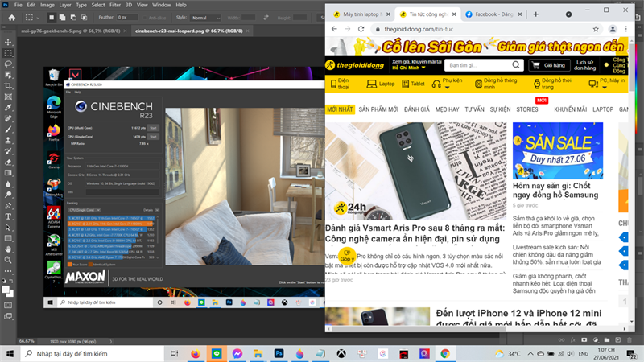Select the Rectangular Marquee tool
The image size is (644, 362).
(x=8, y=53)
